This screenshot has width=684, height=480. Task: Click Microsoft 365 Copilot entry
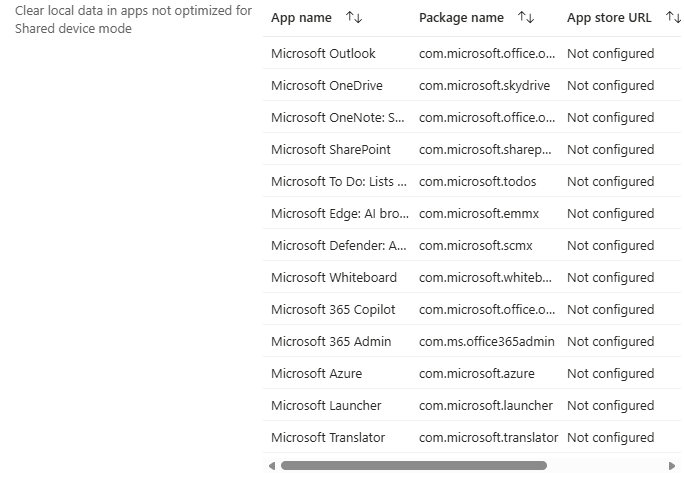click(x=333, y=310)
